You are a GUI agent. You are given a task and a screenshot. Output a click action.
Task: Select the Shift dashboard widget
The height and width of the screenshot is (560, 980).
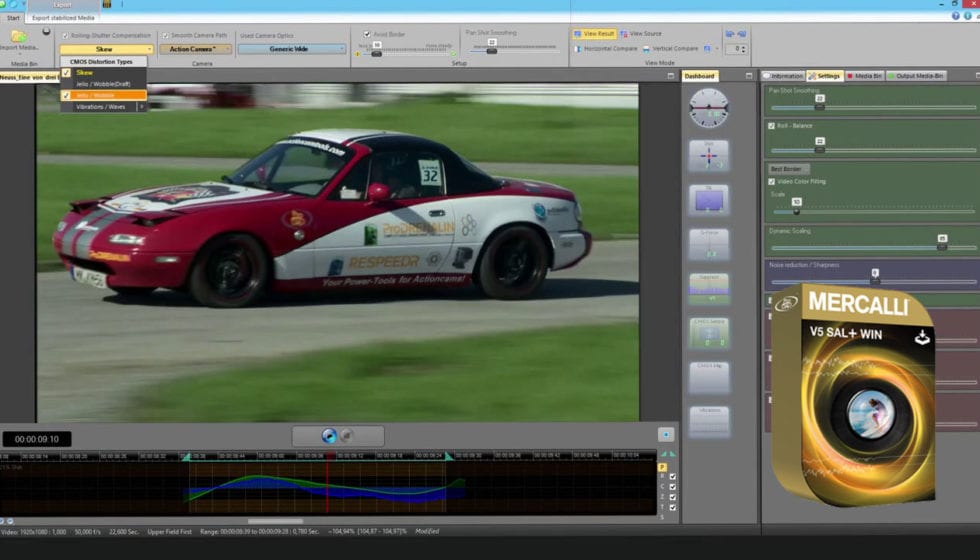point(708,155)
